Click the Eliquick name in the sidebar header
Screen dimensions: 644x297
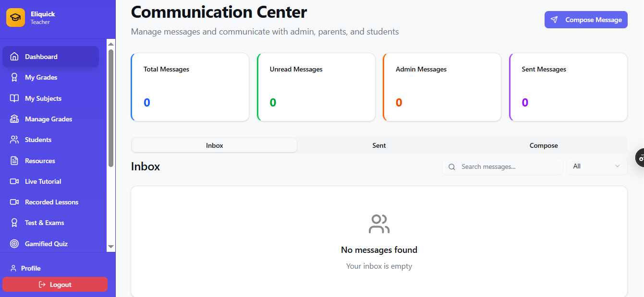click(43, 14)
